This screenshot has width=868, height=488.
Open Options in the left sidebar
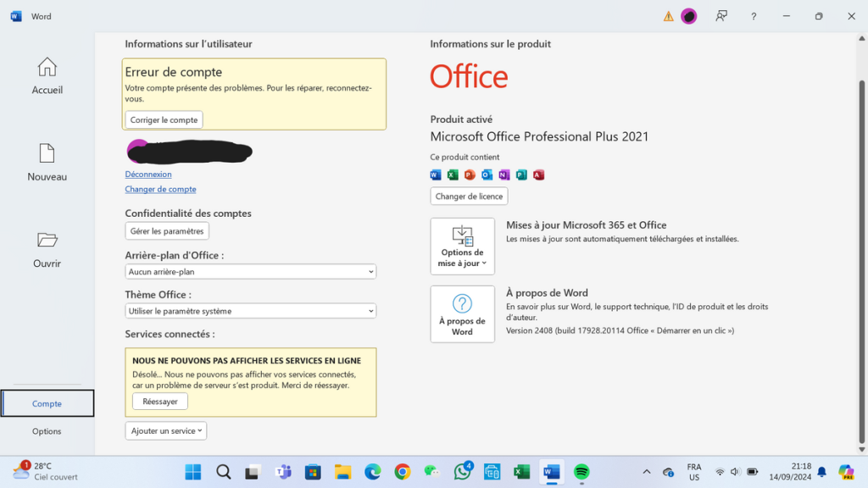tap(47, 431)
